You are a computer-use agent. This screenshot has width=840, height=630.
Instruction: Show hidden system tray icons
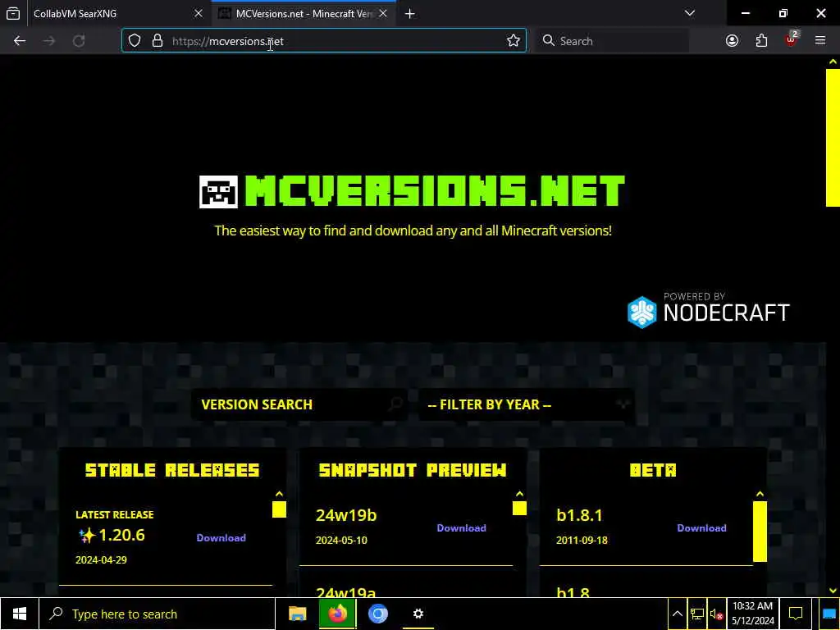(677, 614)
